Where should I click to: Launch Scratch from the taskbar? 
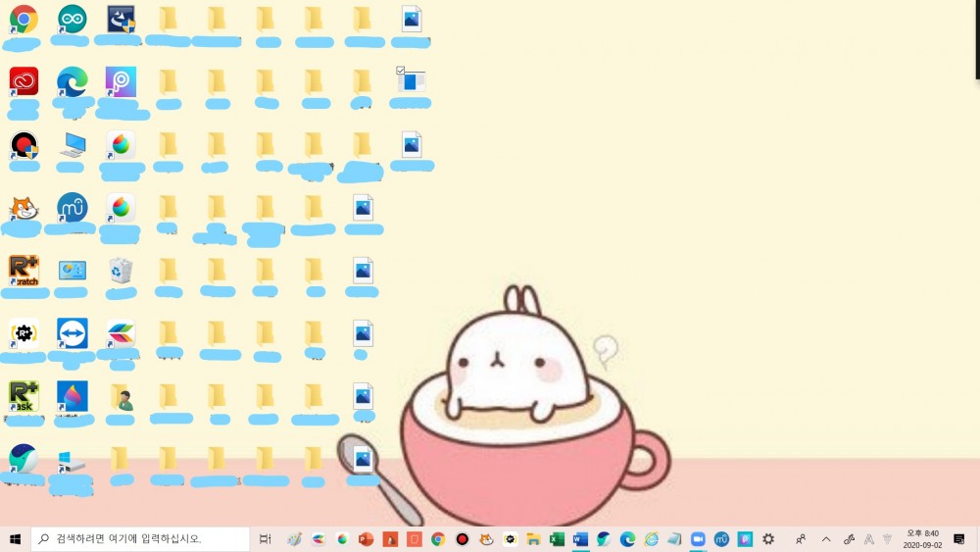pyautogui.click(x=486, y=539)
